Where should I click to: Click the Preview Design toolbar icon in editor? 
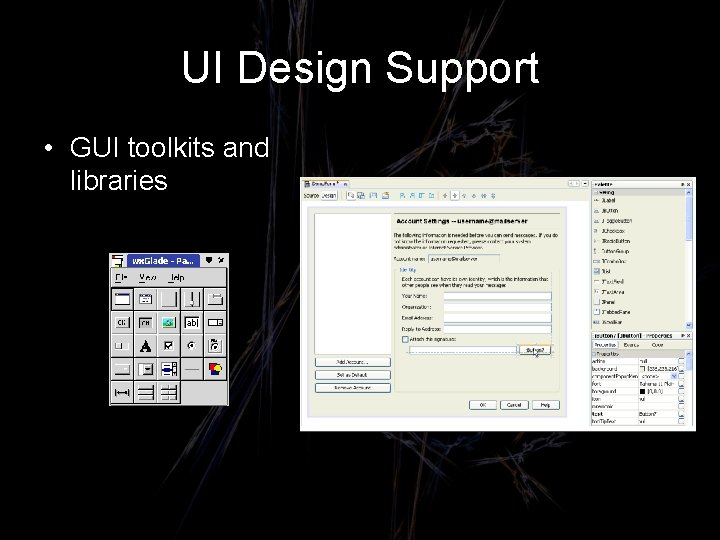(385, 196)
